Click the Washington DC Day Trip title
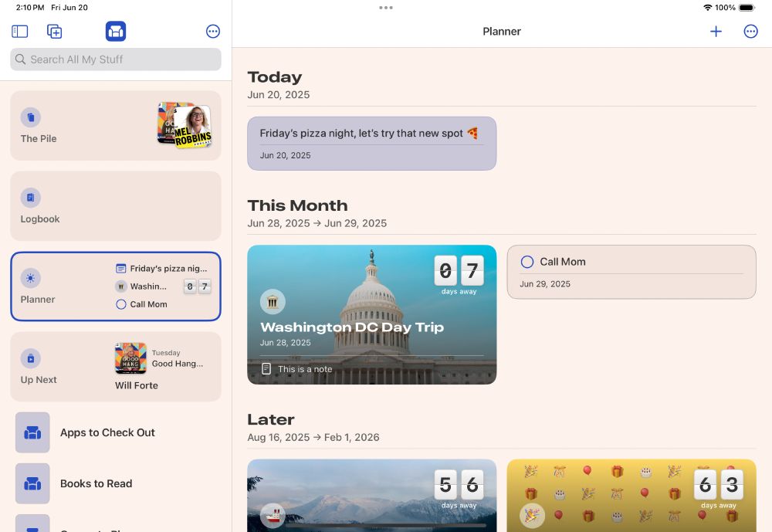 click(352, 327)
